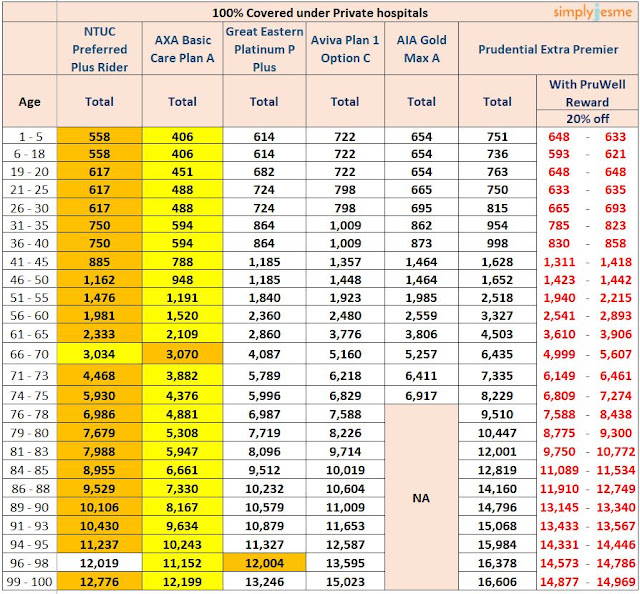Select the NTUC cell 12,019

pos(99,563)
